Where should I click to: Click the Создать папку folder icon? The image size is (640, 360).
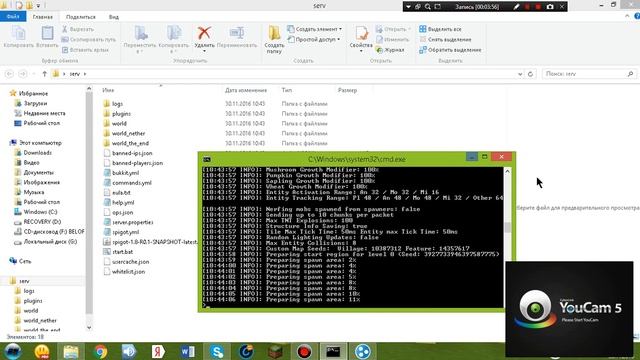[x=274, y=33]
